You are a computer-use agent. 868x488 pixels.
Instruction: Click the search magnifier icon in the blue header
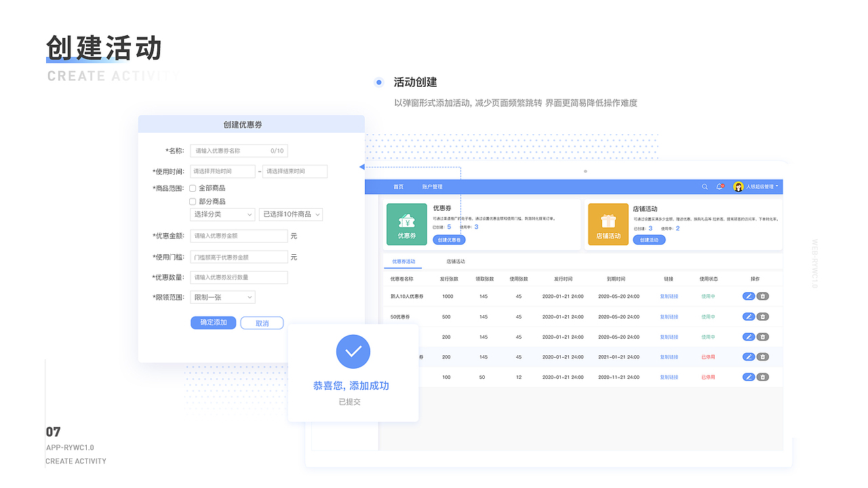point(705,186)
